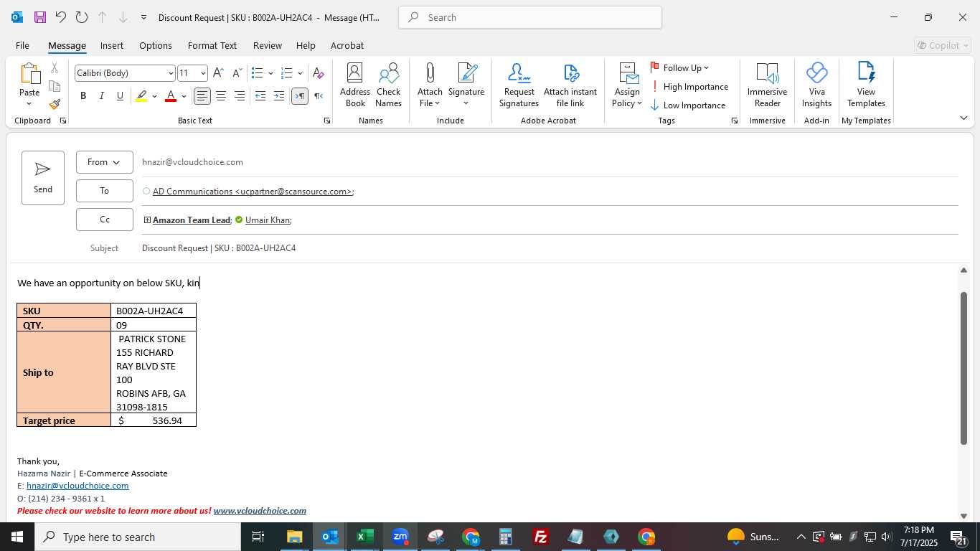Open font color palette dropdown arrow
Viewport: 980px width, 551px height.
coord(184,96)
